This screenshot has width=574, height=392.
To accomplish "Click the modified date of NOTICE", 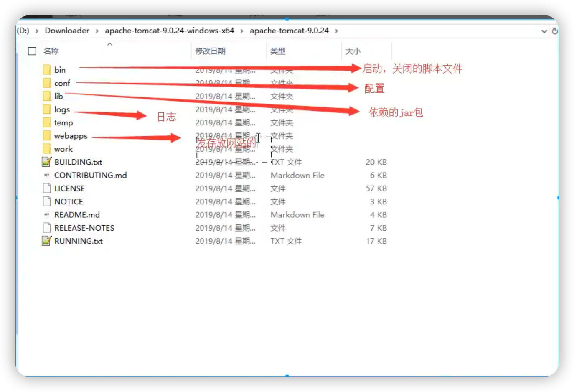I will click(225, 201).
